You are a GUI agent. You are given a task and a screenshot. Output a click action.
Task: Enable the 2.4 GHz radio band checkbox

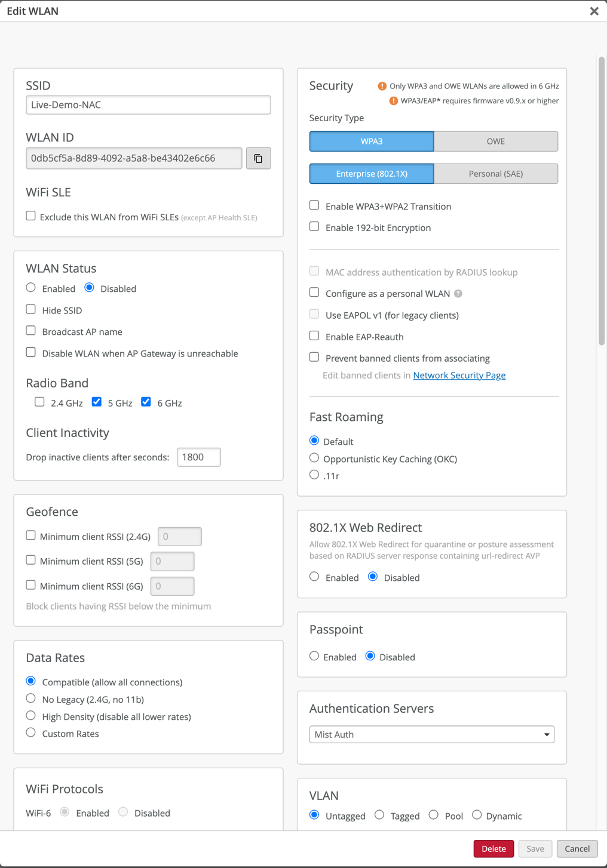click(39, 402)
